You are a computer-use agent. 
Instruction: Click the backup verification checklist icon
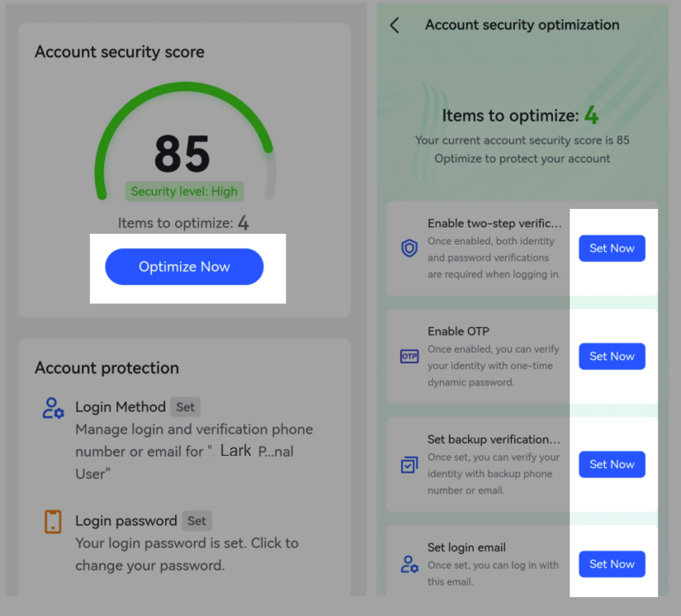408,465
